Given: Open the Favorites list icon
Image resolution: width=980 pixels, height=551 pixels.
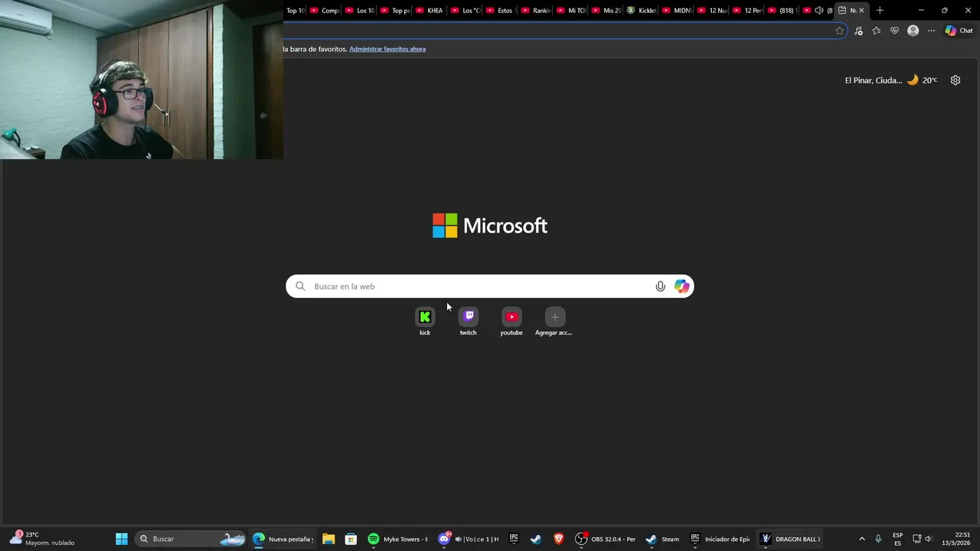Looking at the screenshot, I should tap(877, 31).
